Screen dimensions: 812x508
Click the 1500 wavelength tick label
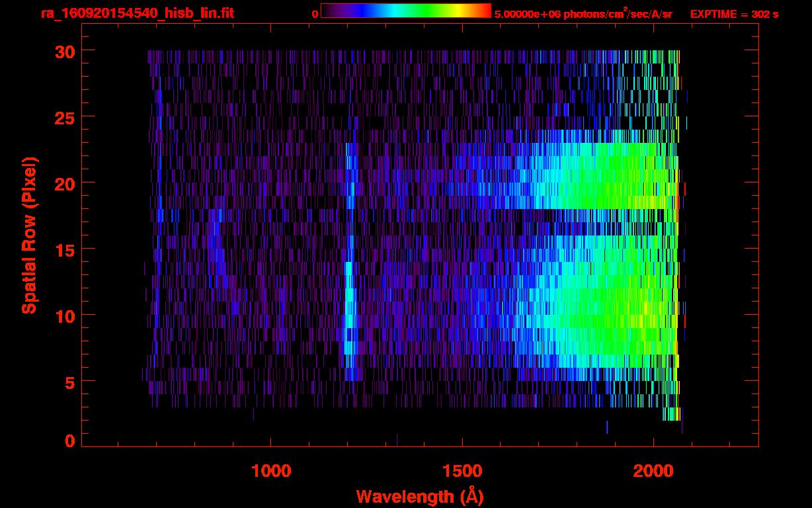(462, 471)
